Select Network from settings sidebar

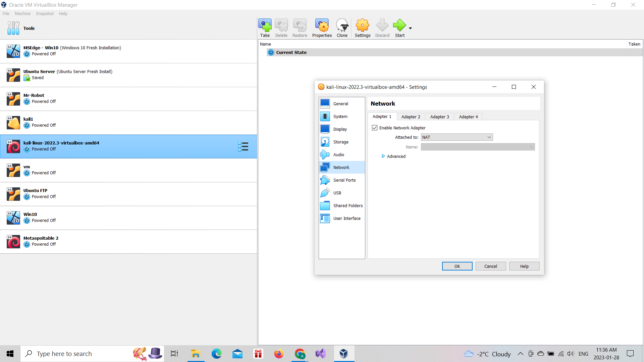[x=341, y=167]
